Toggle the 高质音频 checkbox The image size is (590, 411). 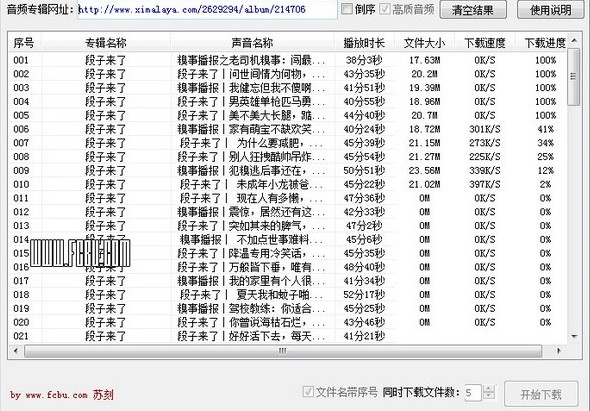[385, 9]
